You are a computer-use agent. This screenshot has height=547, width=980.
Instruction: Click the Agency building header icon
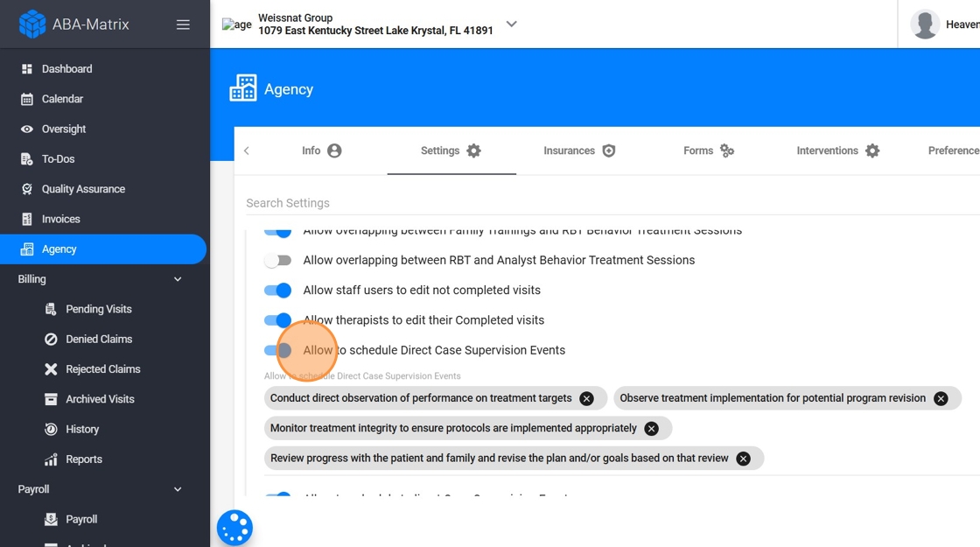click(x=243, y=88)
